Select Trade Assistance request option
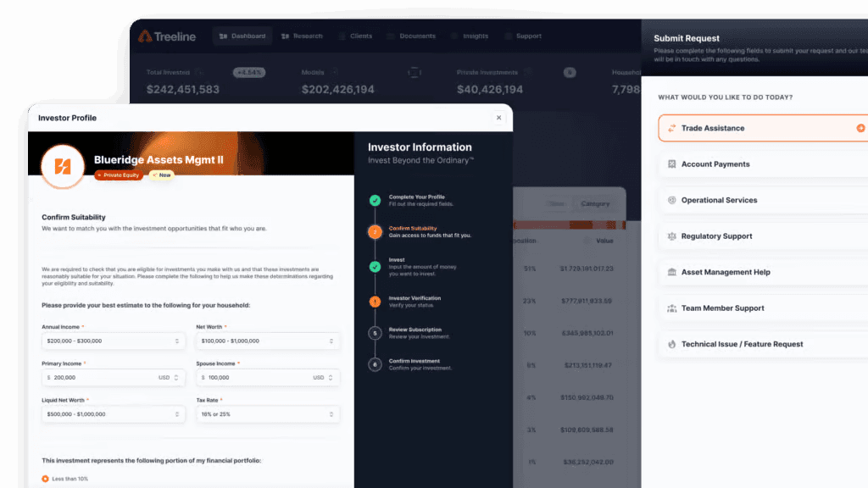This screenshot has width=868, height=488. tap(764, 128)
